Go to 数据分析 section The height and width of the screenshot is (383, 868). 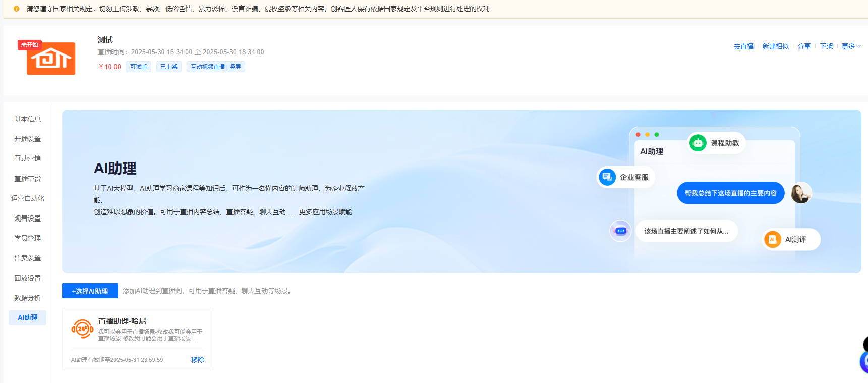pyautogui.click(x=28, y=298)
